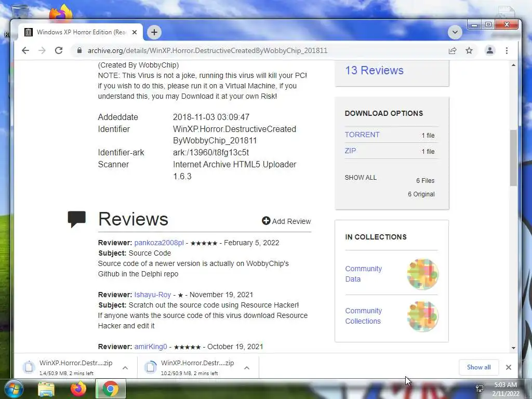The width and height of the screenshot is (532, 399).
Task: Open Chrome three-dot menu
Action: [507, 50]
